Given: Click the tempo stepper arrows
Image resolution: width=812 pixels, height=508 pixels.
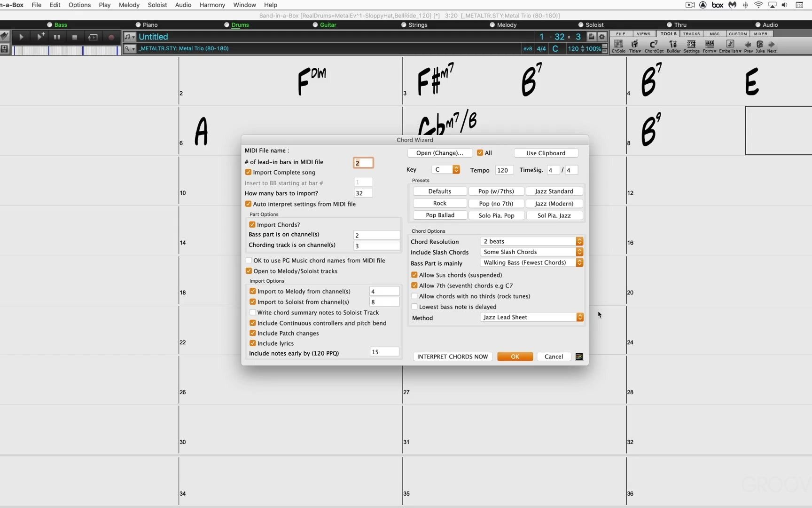Looking at the screenshot, I should tap(583, 48).
